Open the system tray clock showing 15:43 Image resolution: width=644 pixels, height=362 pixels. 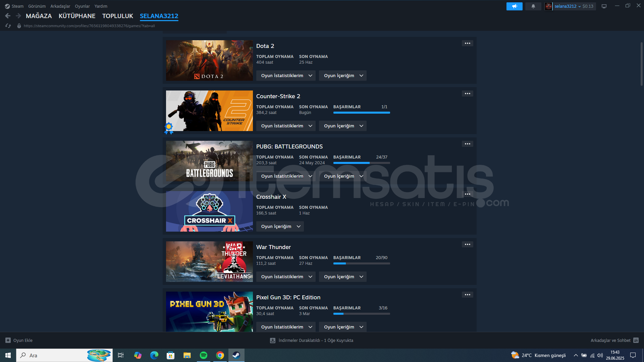click(x=615, y=355)
